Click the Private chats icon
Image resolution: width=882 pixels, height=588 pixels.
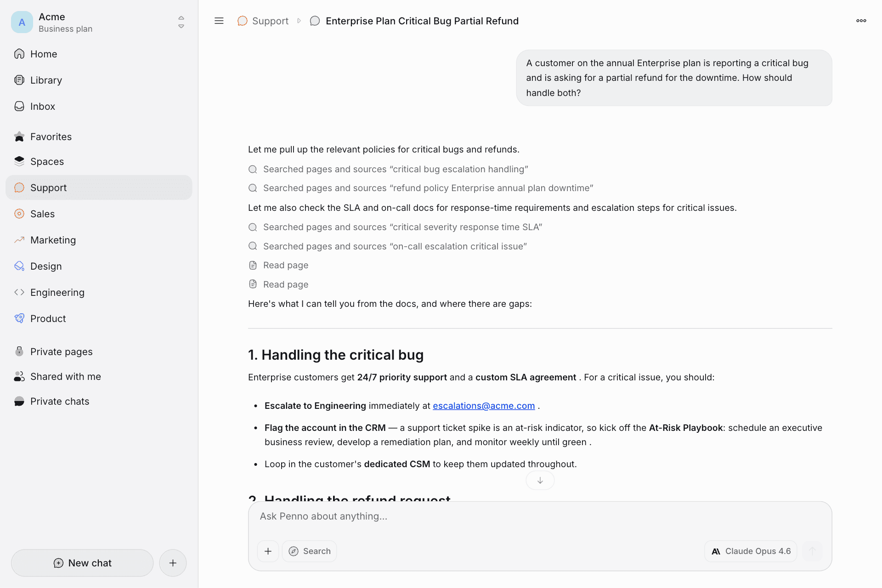coord(19,401)
